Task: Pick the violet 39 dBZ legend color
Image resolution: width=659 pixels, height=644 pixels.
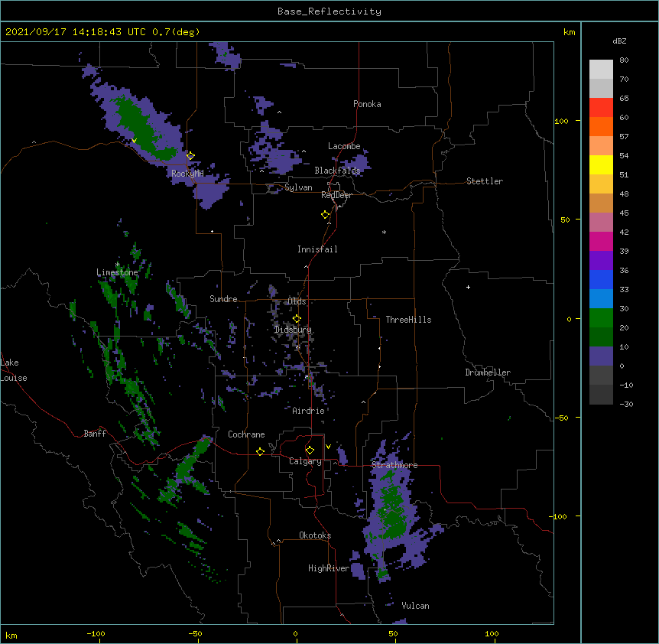Action: click(x=601, y=260)
